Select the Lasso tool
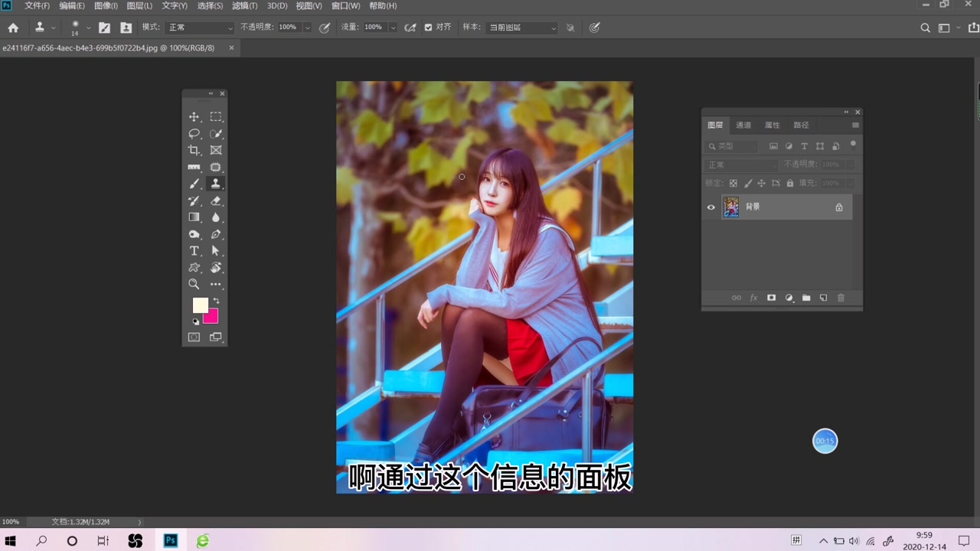 pos(194,134)
